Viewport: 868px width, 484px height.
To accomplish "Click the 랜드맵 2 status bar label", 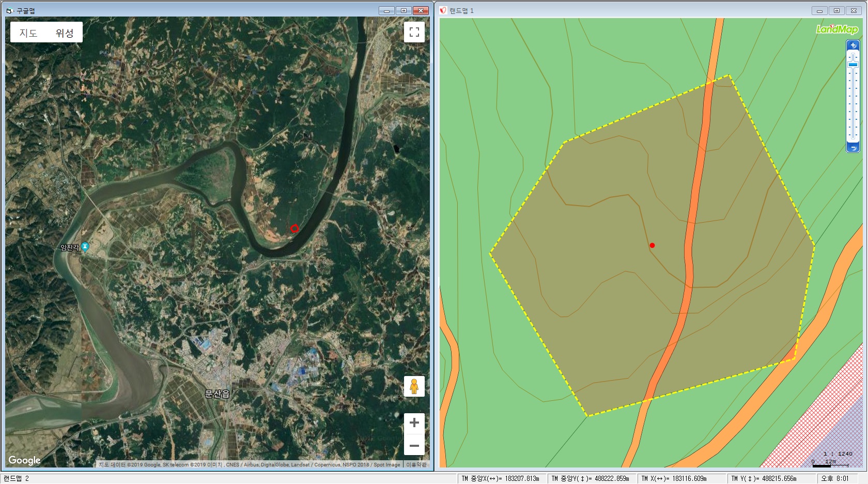I will [x=16, y=478].
